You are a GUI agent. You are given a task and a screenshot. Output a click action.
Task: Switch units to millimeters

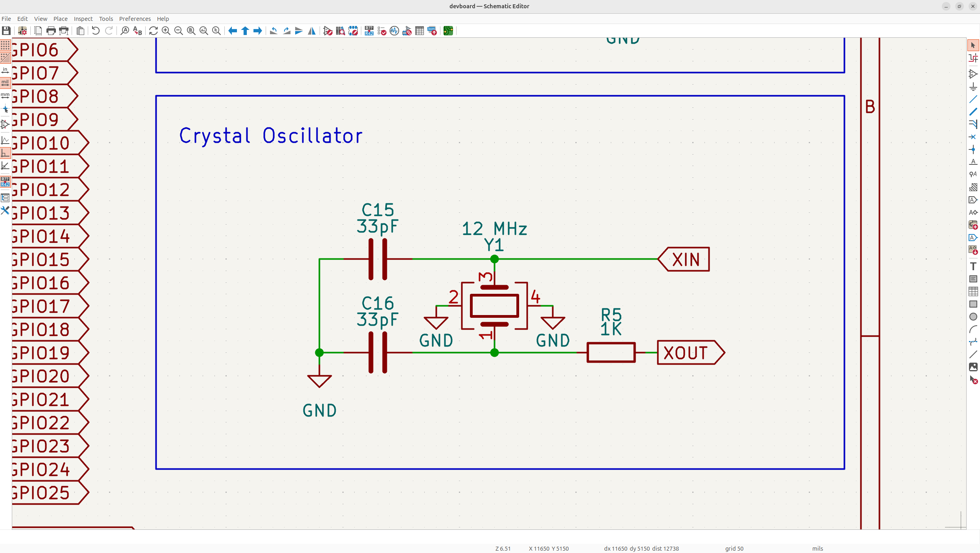[x=5, y=96]
